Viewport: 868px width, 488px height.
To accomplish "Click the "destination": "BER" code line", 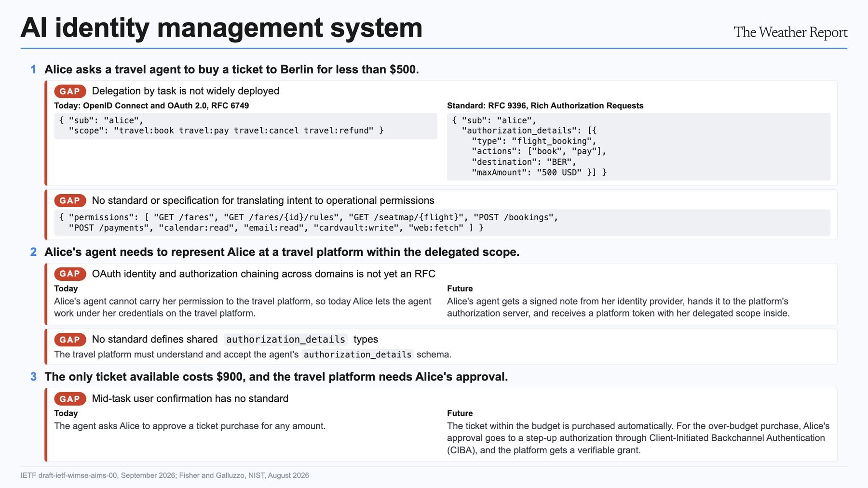I will (524, 162).
